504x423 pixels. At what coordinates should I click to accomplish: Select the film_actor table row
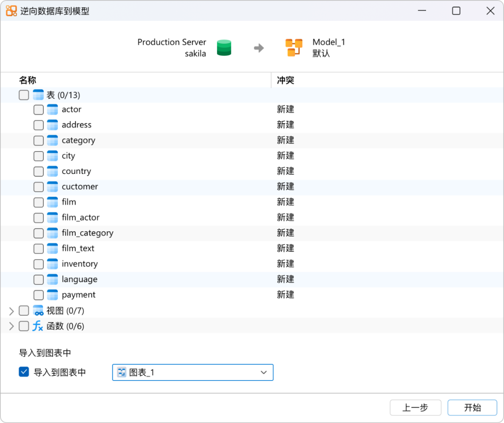click(80, 217)
